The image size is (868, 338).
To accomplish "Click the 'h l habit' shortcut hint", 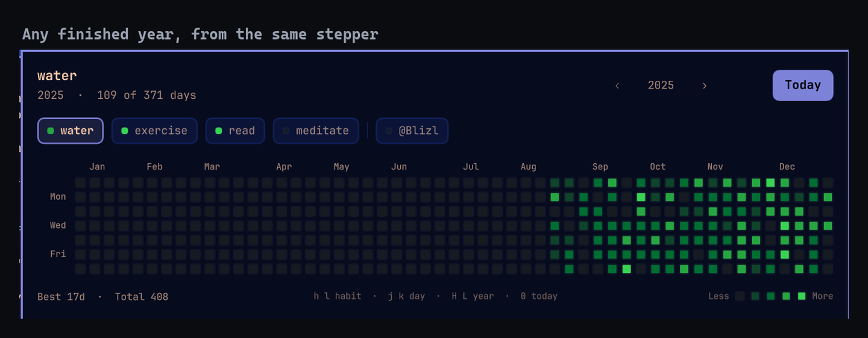I will (338, 296).
